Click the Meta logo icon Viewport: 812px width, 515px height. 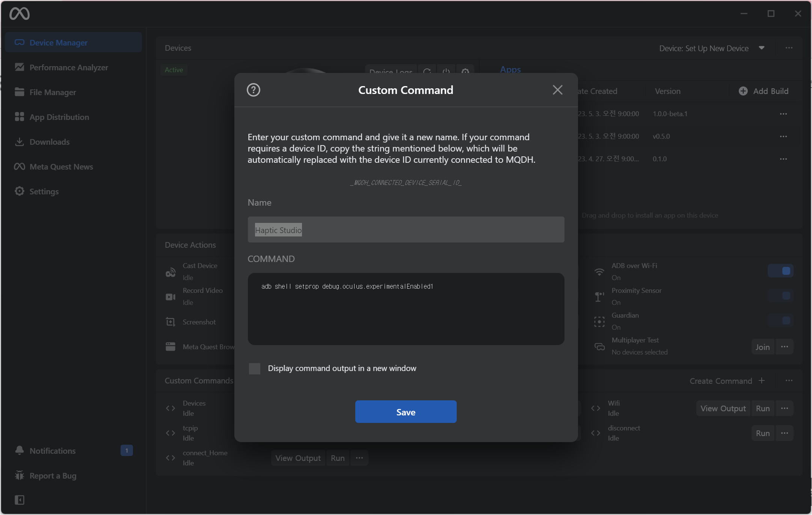pos(20,14)
